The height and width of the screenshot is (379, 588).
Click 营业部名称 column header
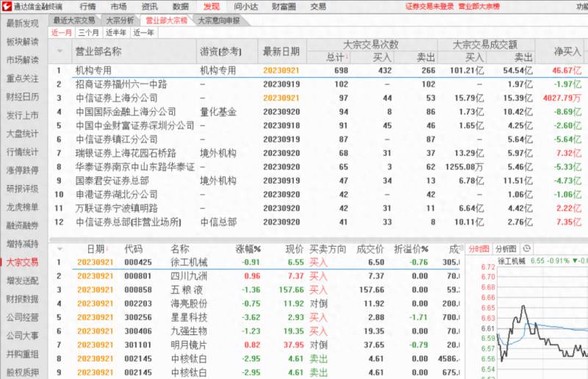click(98, 51)
